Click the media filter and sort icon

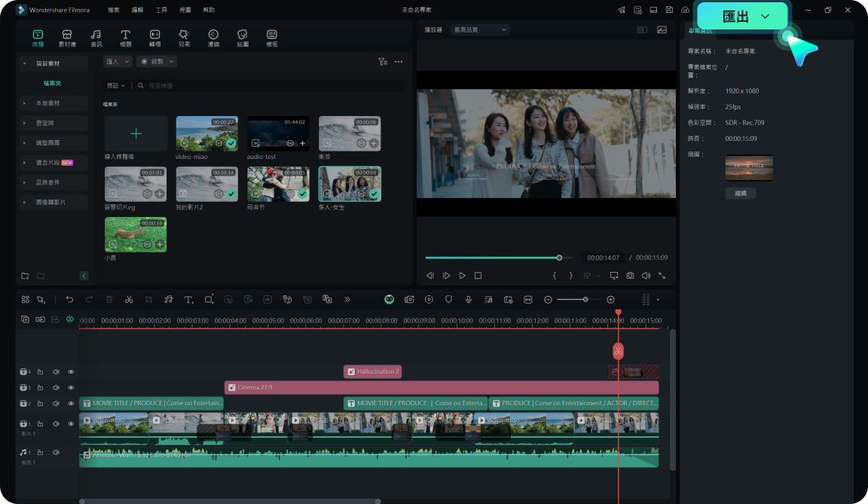point(383,62)
